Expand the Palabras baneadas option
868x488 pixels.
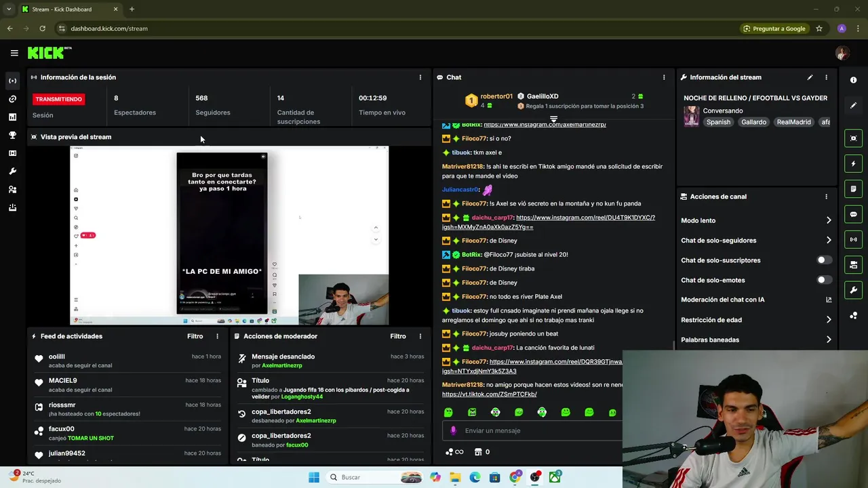(x=756, y=340)
